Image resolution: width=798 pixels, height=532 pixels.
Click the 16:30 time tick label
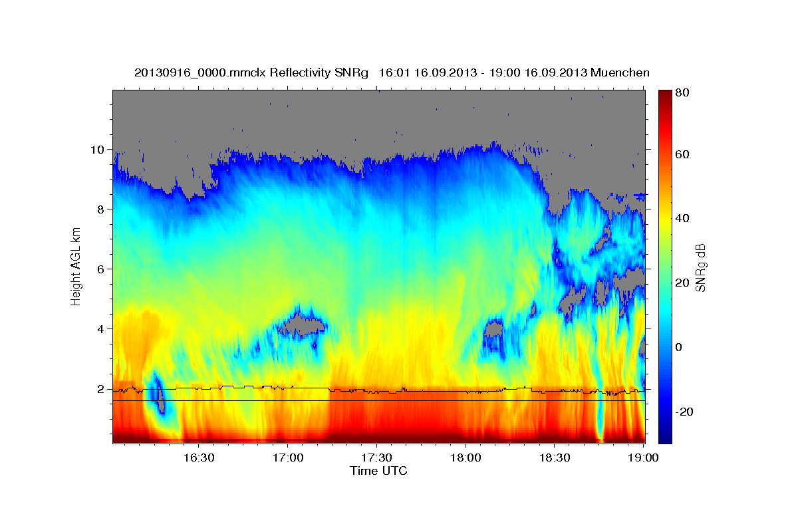pyautogui.click(x=198, y=458)
